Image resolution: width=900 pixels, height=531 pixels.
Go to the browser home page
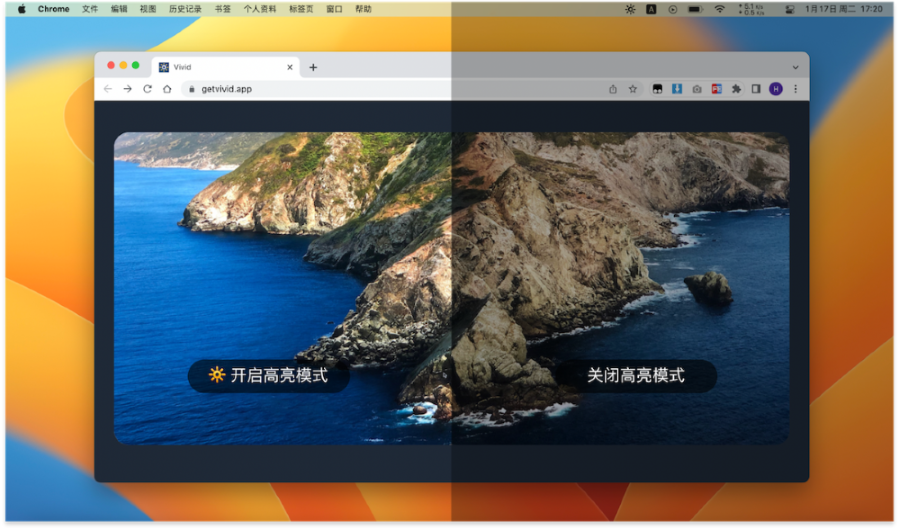click(x=167, y=89)
